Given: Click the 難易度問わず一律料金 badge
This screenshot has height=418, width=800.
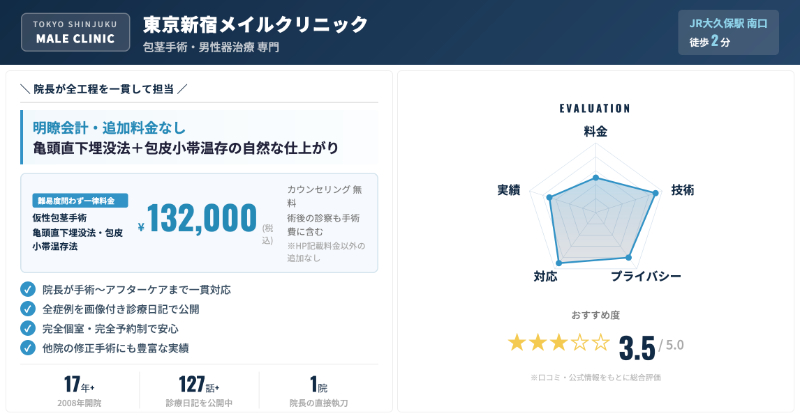Looking at the screenshot, I should click(75, 200).
